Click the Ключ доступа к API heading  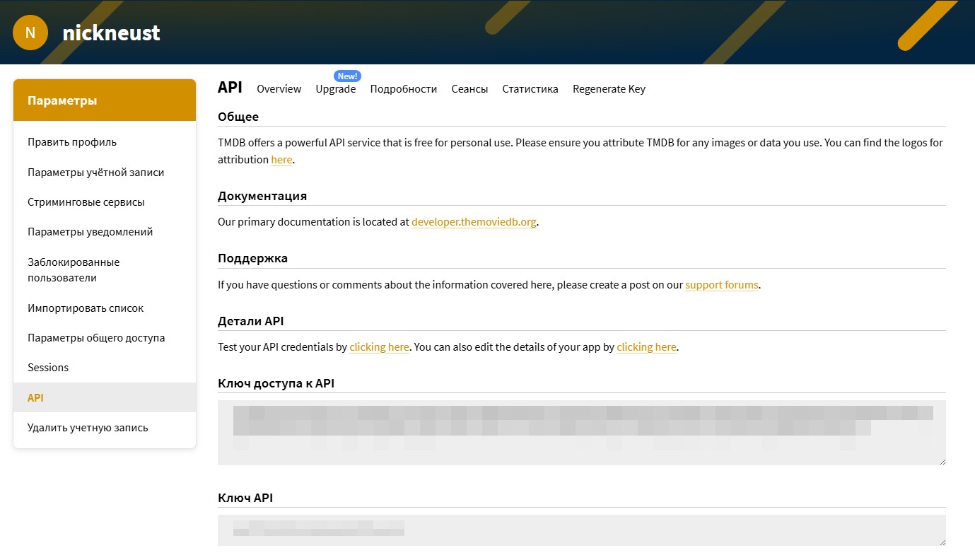coord(276,383)
